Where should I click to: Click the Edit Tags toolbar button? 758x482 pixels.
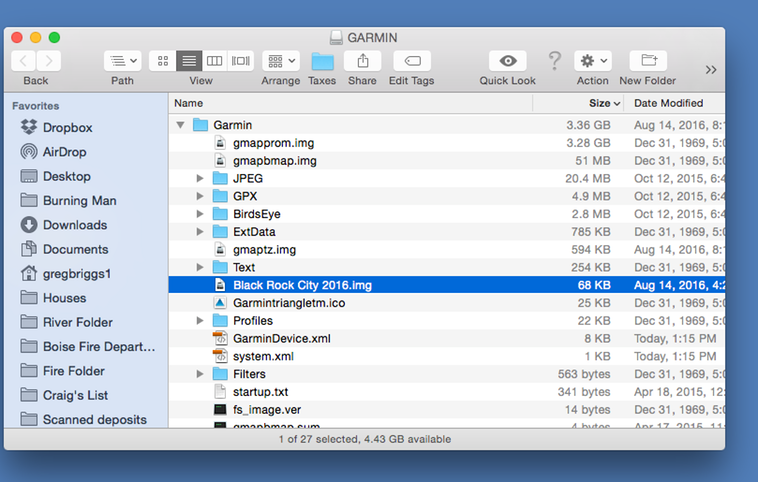click(x=412, y=61)
